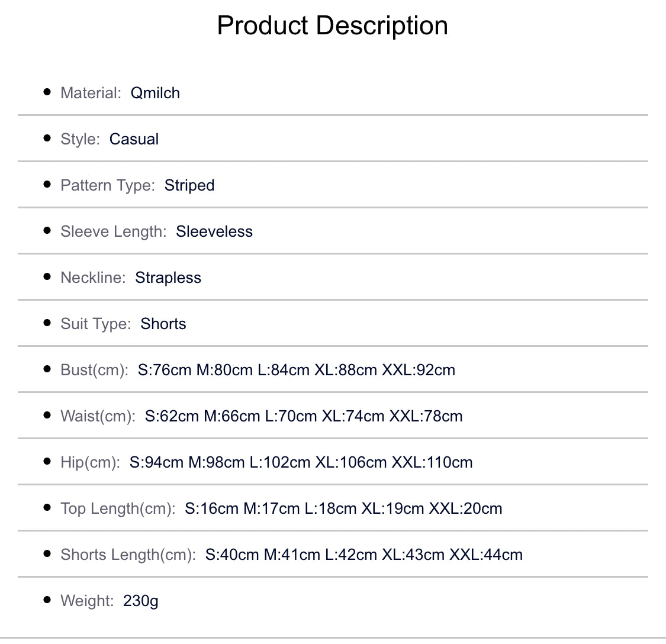The height and width of the screenshot is (644, 666).
Task: Click the Sleeveless sleeve length value
Action: pos(214,231)
